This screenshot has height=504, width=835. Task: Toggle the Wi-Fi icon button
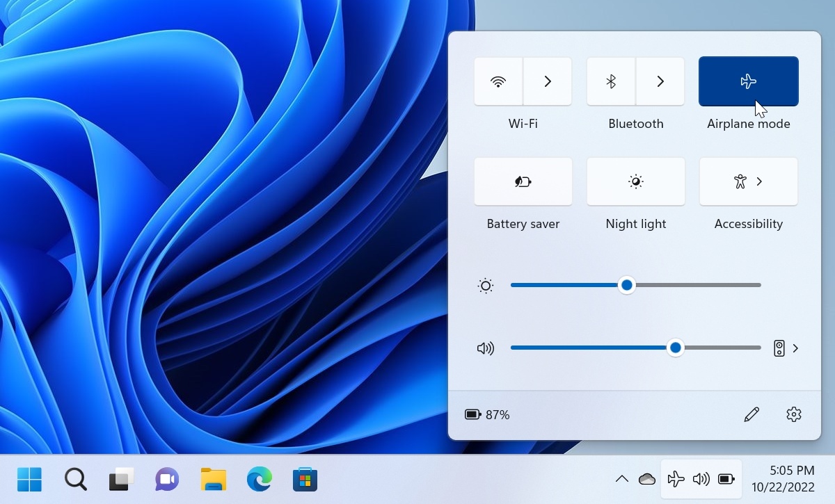click(x=498, y=81)
